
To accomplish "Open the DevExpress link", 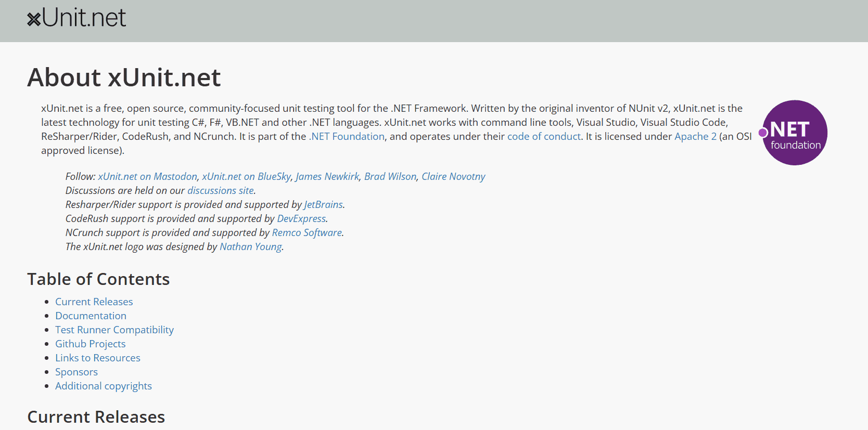I will coord(301,218).
